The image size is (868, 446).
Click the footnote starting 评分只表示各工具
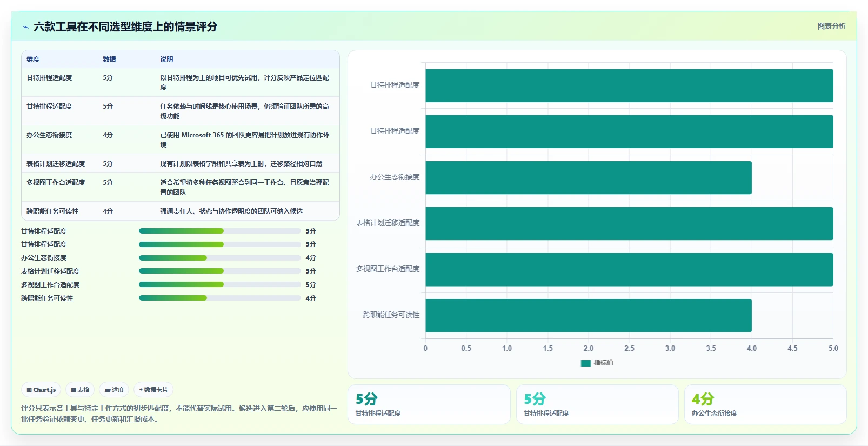coord(179,414)
